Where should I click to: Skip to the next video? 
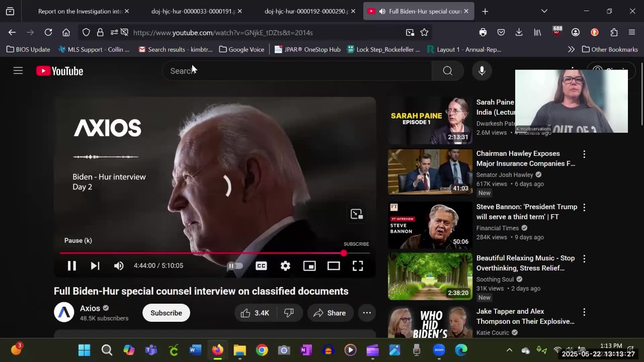point(95,266)
